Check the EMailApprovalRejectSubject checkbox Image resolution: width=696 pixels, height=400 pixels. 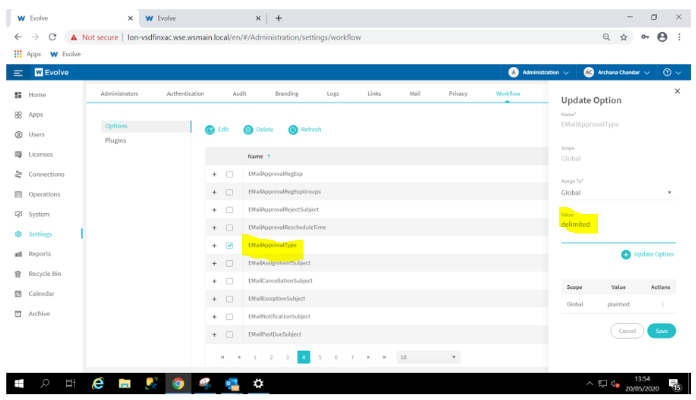point(230,209)
